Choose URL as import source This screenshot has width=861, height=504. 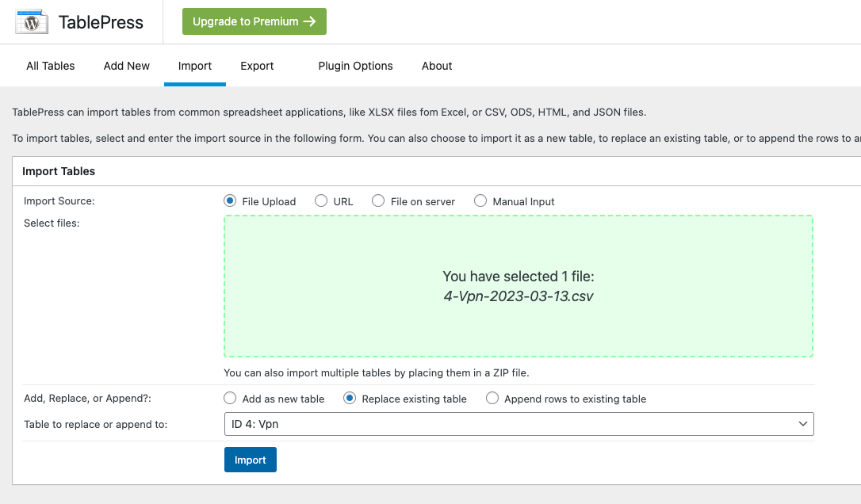[320, 201]
